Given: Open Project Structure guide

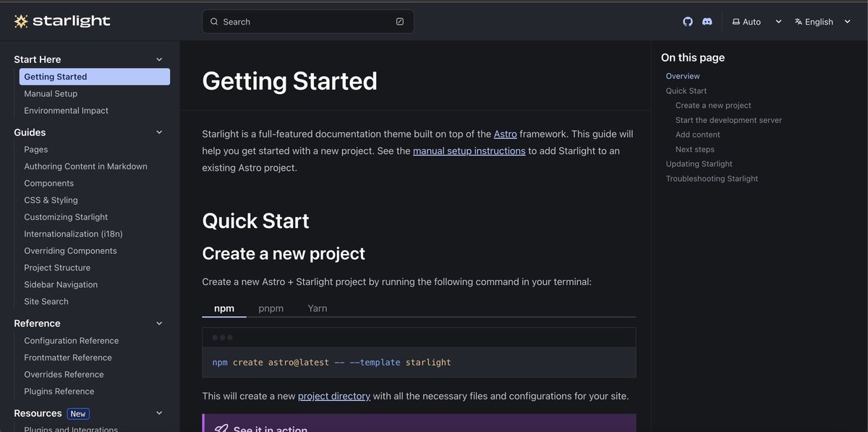Looking at the screenshot, I should coord(57,268).
